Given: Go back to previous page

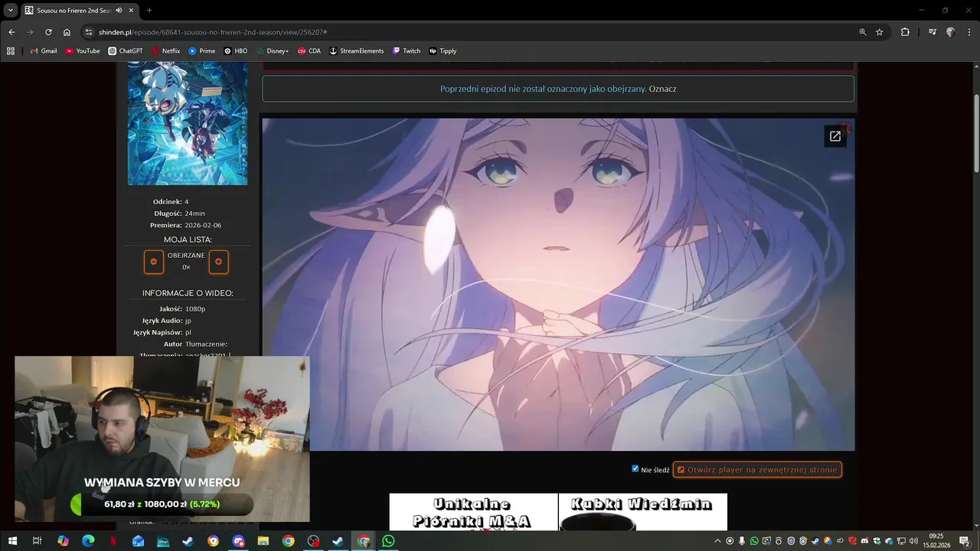Looking at the screenshot, I should pos(11,32).
